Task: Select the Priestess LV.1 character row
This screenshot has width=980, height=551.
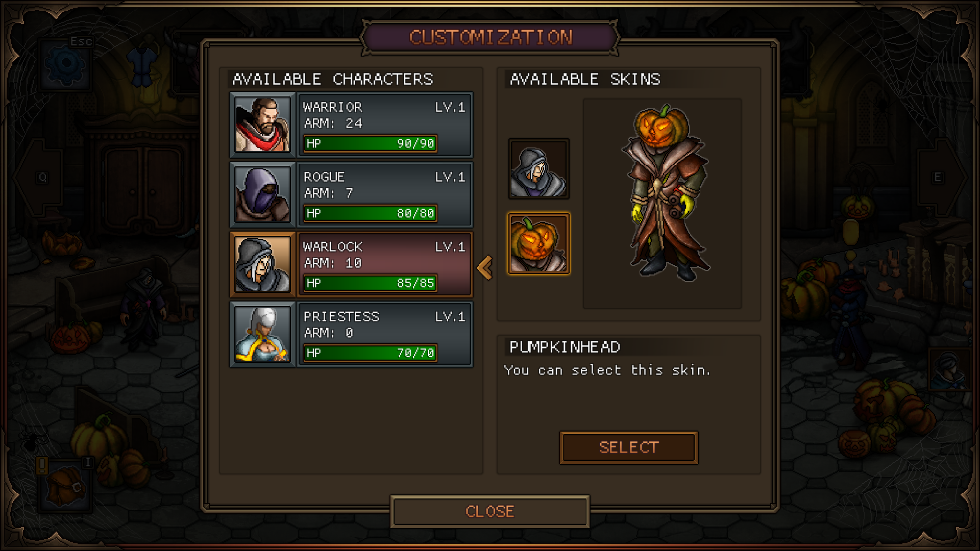Action: (x=351, y=335)
